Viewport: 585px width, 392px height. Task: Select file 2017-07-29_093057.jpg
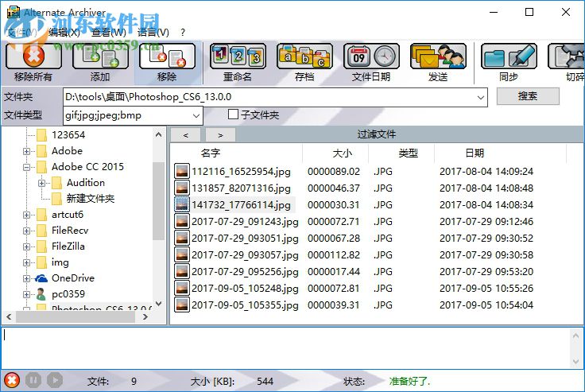click(x=245, y=255)
